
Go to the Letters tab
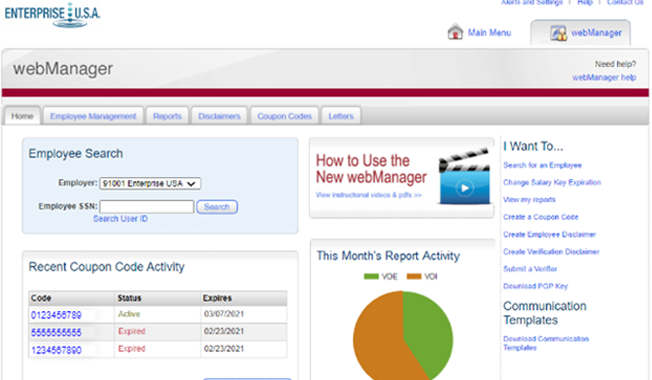[341, 116]
